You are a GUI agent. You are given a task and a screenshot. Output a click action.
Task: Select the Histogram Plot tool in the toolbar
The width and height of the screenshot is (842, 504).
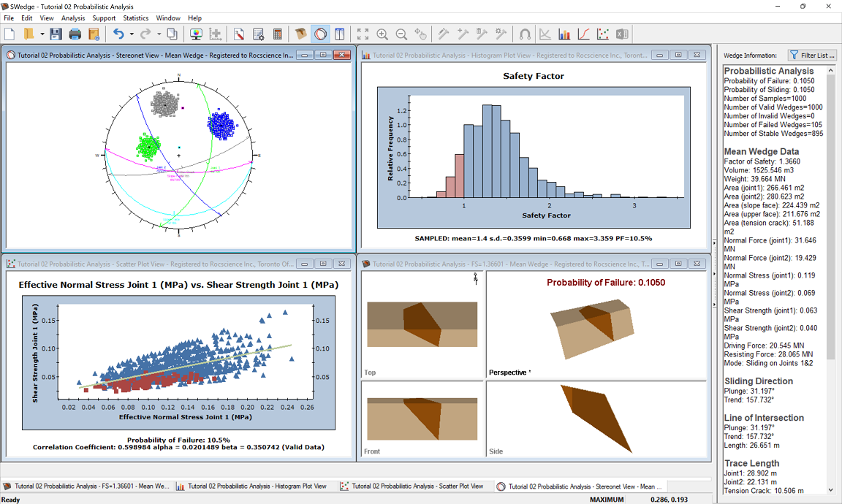click(565, 34)
